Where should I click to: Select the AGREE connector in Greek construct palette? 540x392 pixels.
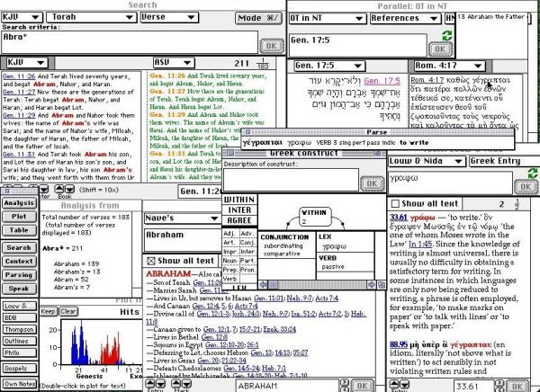coord(239,220)
